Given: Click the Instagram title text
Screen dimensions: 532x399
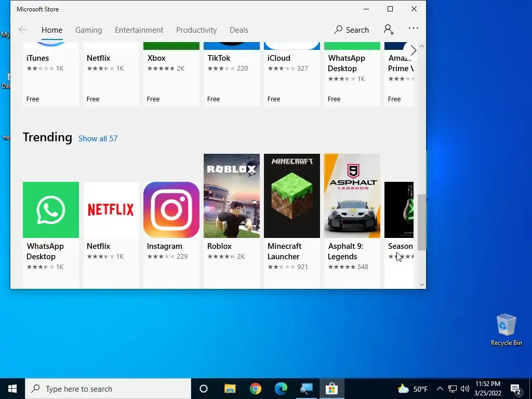Looking at the screenshot, I should pos(165,246).
